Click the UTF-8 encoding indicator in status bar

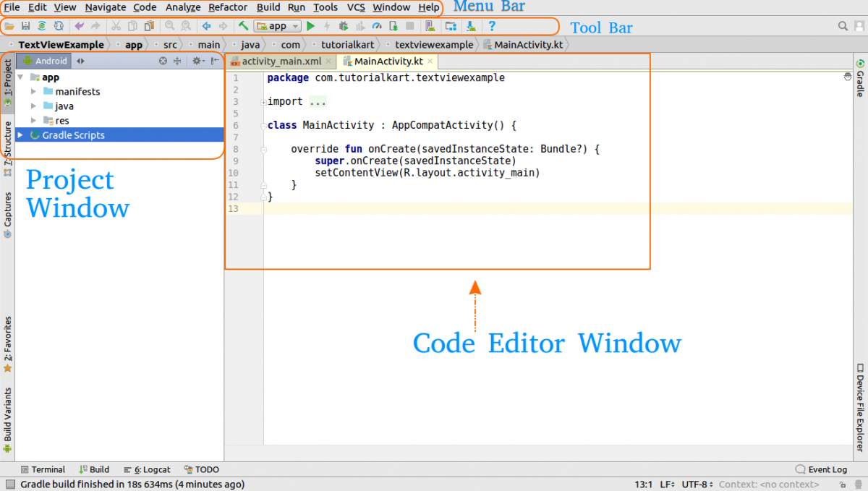[x=696, y=484]
